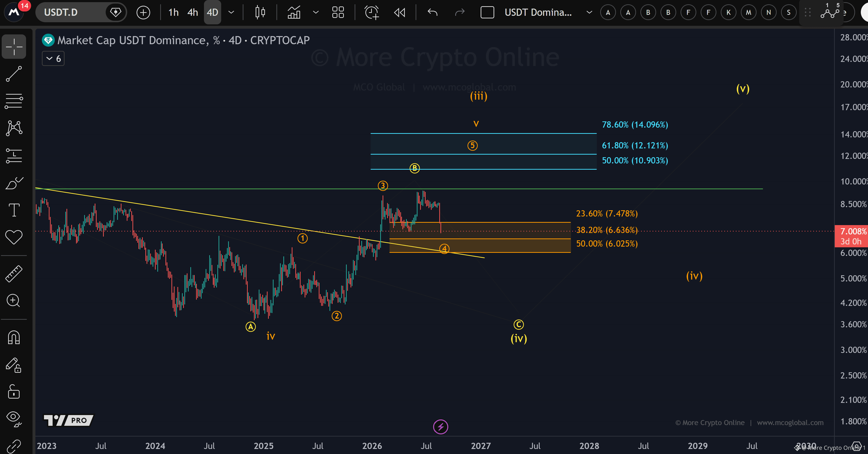Open the link drawings tool at bottom

[14, 446]
